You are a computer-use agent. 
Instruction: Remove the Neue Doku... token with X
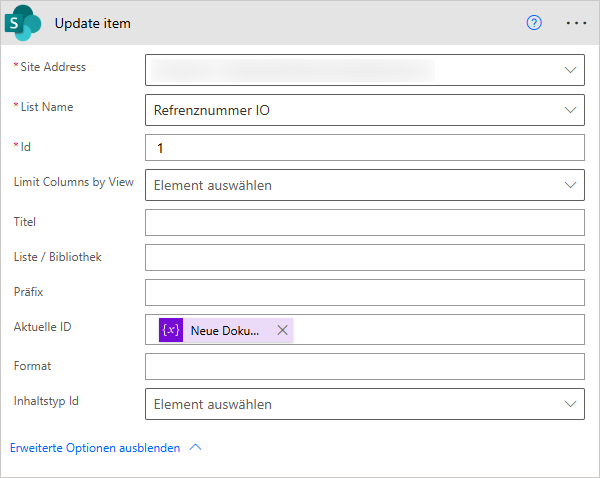282,330
